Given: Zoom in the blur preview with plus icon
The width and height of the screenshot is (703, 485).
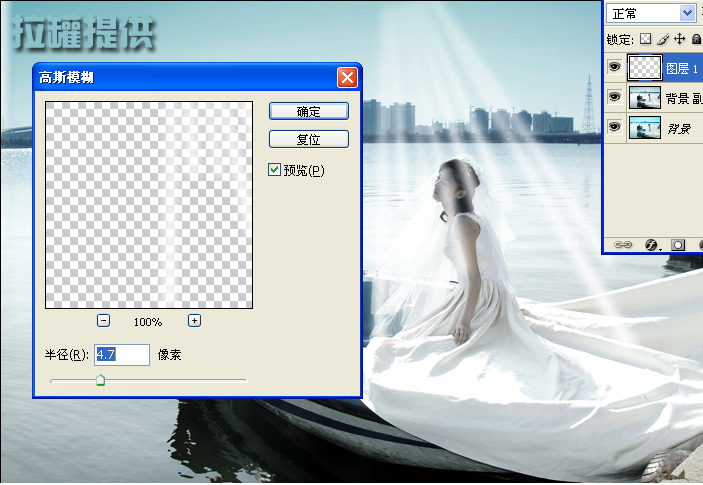Looking at the screenshot, I should click(194, 320).
